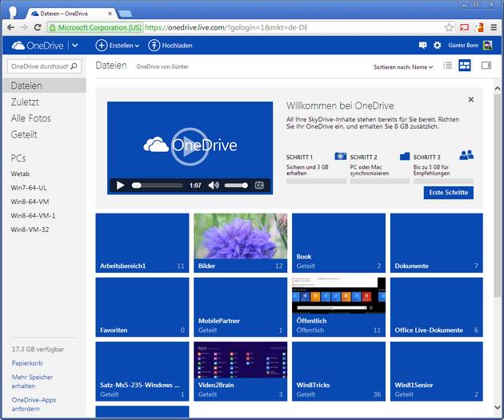Play the OneDrive intro video center button

[x=190, y=146]
